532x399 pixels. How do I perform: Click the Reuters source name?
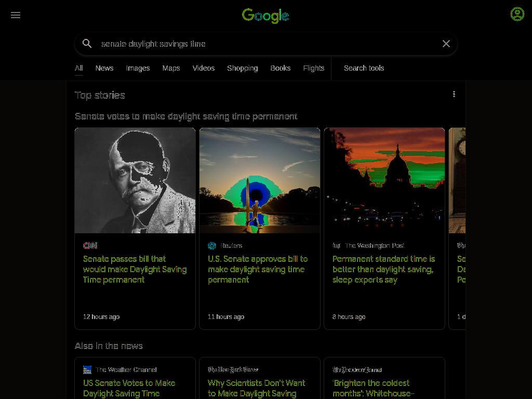point(231,245)
